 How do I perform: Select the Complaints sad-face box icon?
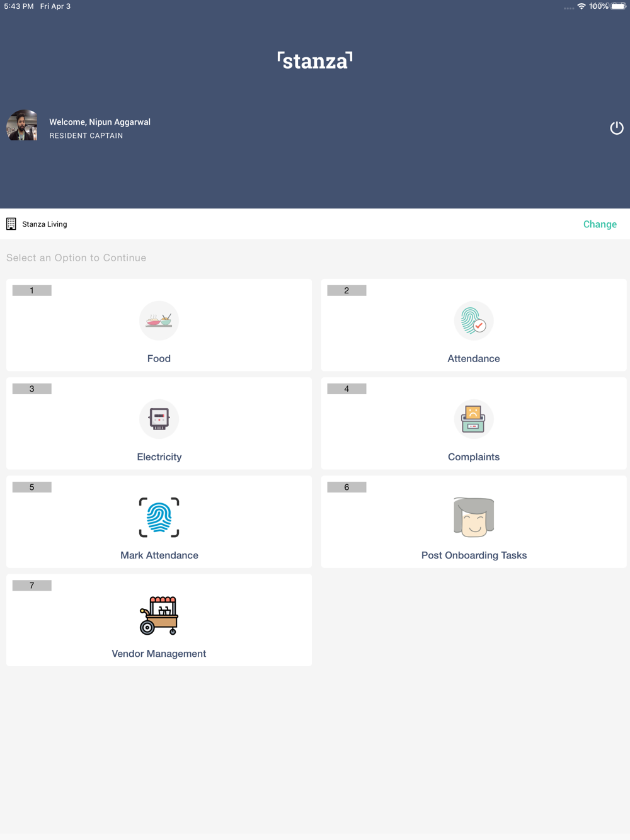tap(474, 419)
